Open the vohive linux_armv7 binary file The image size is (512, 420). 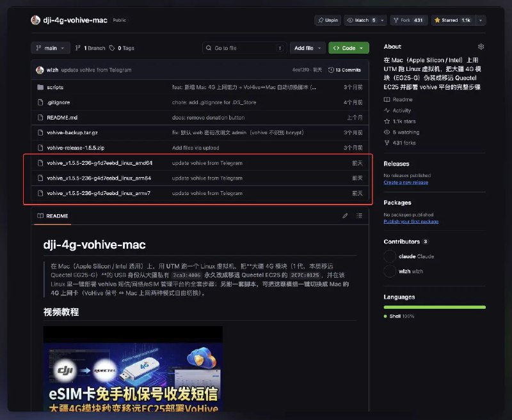coord(99,193)
